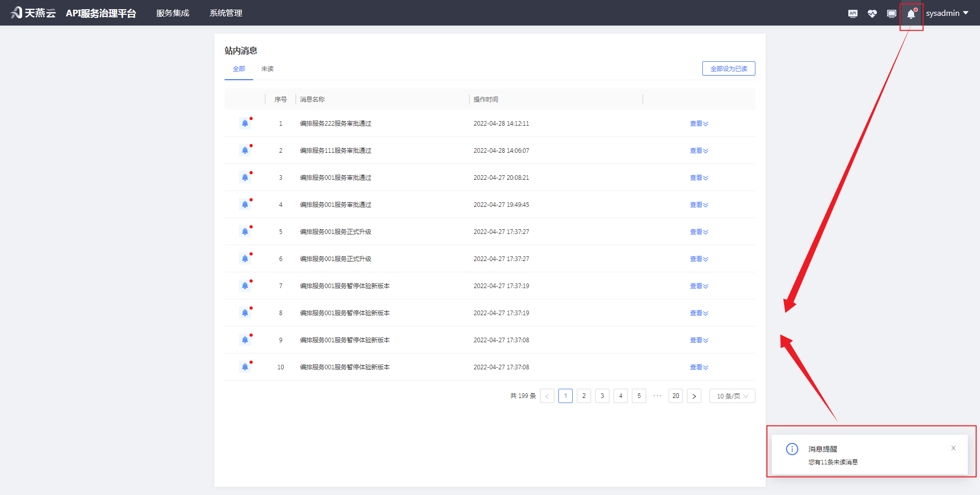
Task: Open the 服务集成 menu
Action: (x=173, y=13)
